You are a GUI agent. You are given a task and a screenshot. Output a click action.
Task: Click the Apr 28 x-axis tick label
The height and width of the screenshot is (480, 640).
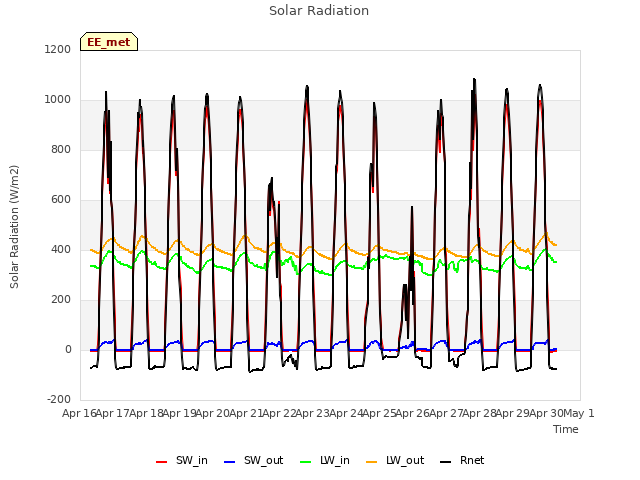coord(480,413)
